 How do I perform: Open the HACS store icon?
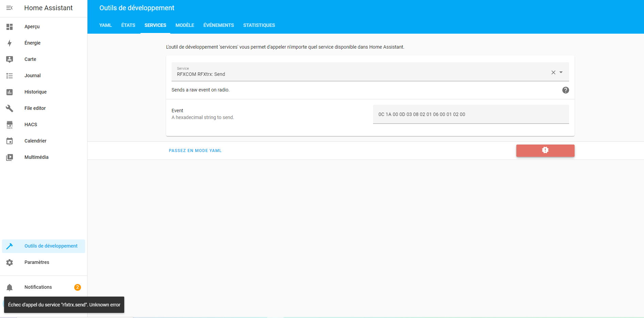pyautogui.click(x=10, y=124)
